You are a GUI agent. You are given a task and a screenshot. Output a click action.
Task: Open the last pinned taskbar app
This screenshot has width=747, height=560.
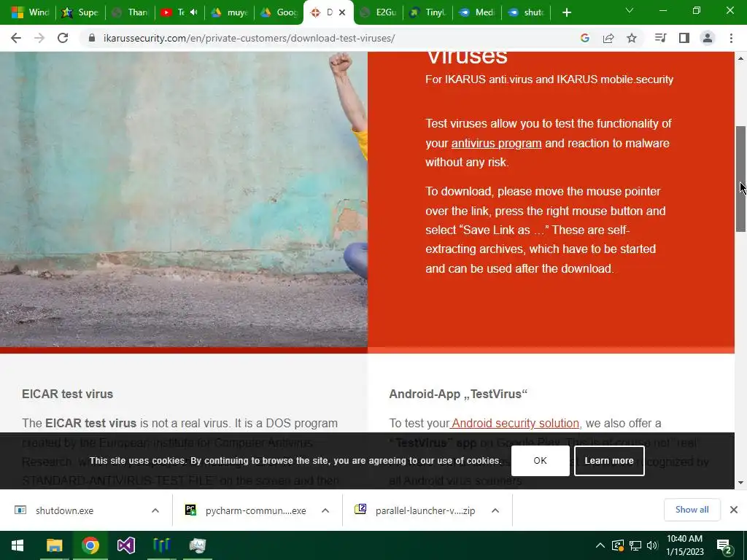click(x=197, y=545)
